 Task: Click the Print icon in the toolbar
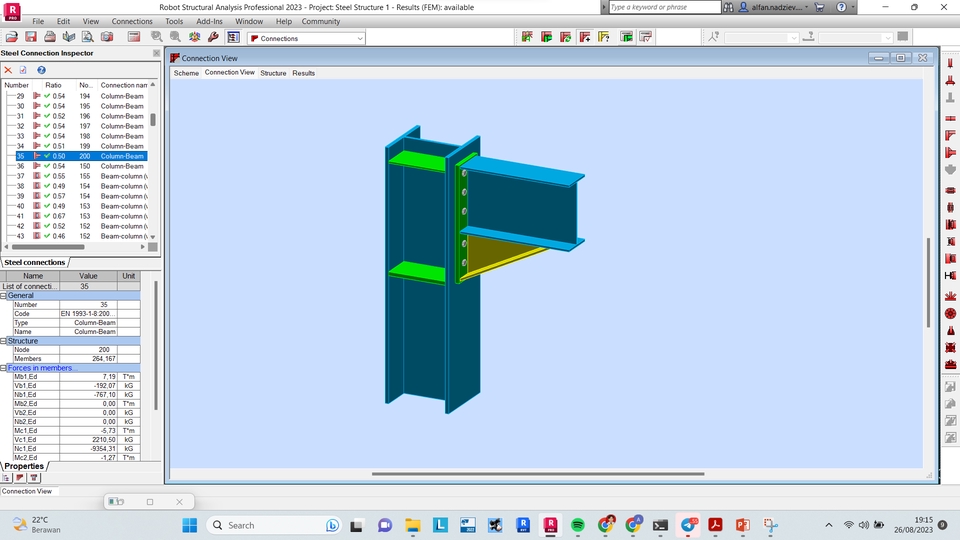click(50, 37)
